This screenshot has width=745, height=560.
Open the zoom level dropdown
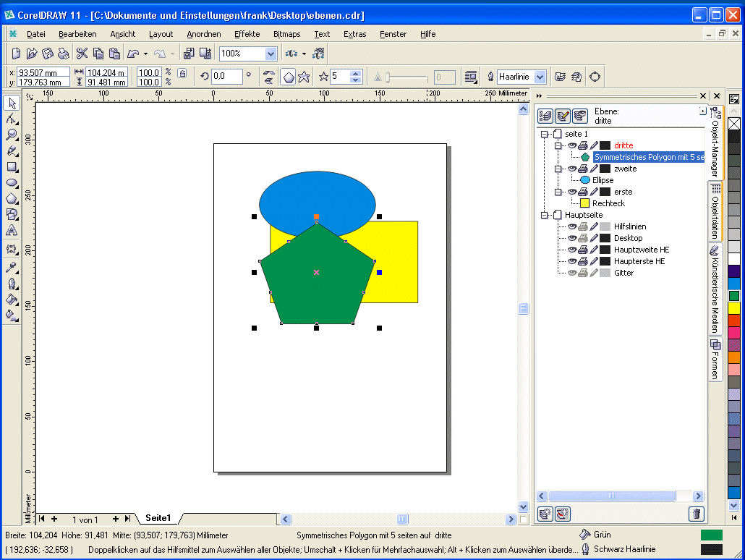(x=271, y=54)
